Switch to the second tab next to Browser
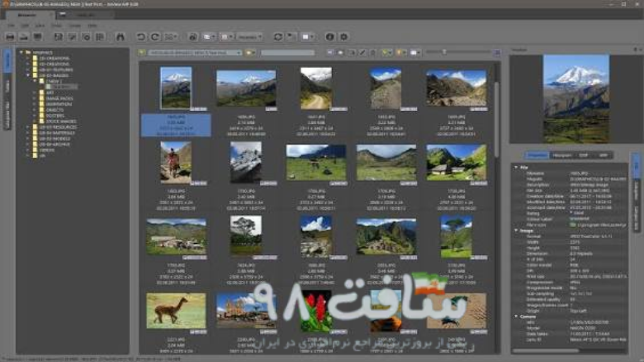The image size is (644, 362). point(85,15)
